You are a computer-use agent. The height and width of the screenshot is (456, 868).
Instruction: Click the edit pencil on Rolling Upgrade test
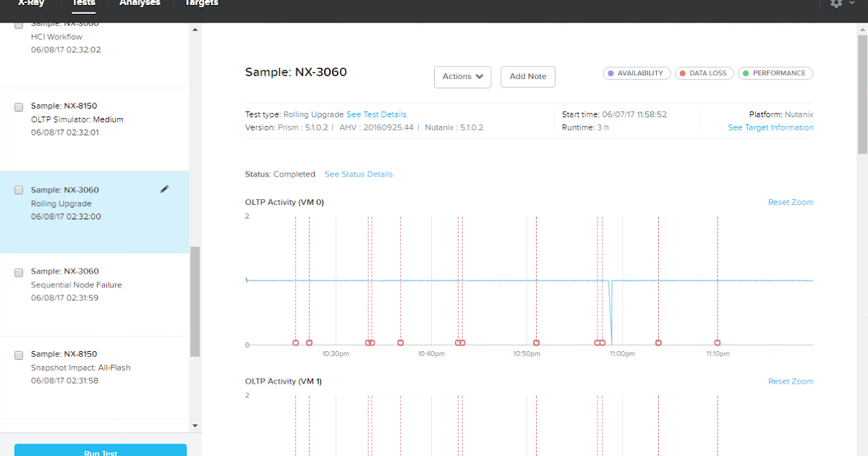[x=164, y=189]
